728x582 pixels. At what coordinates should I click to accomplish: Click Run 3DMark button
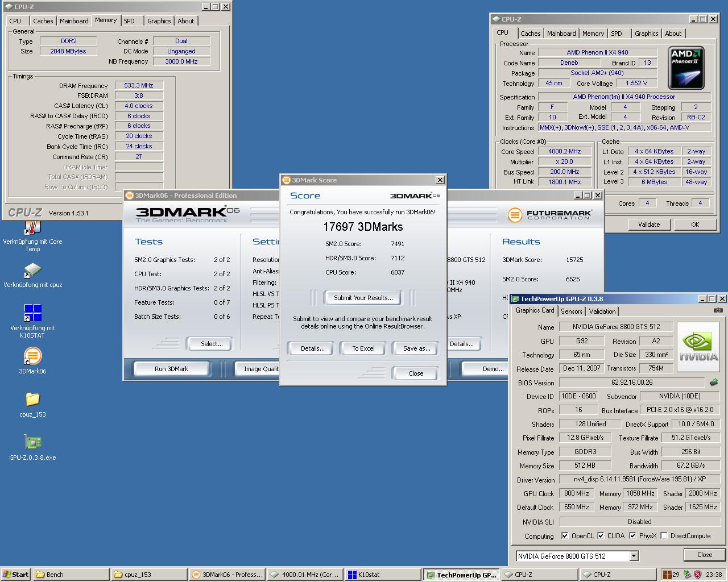[x=171, y=369]
